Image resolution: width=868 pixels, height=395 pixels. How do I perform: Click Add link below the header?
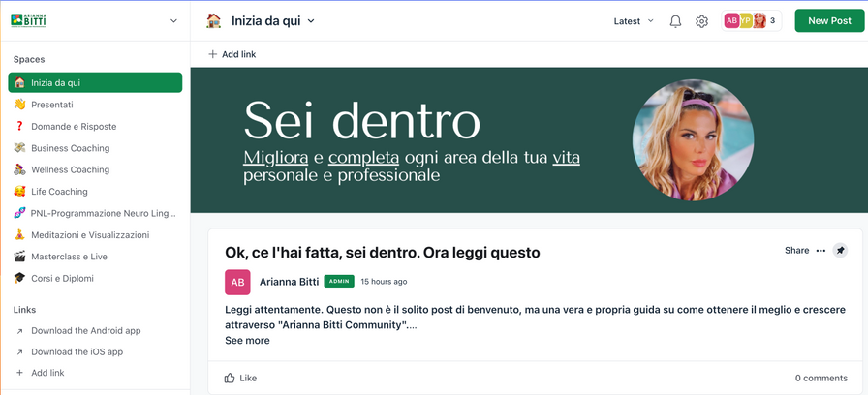click(232, 54)
